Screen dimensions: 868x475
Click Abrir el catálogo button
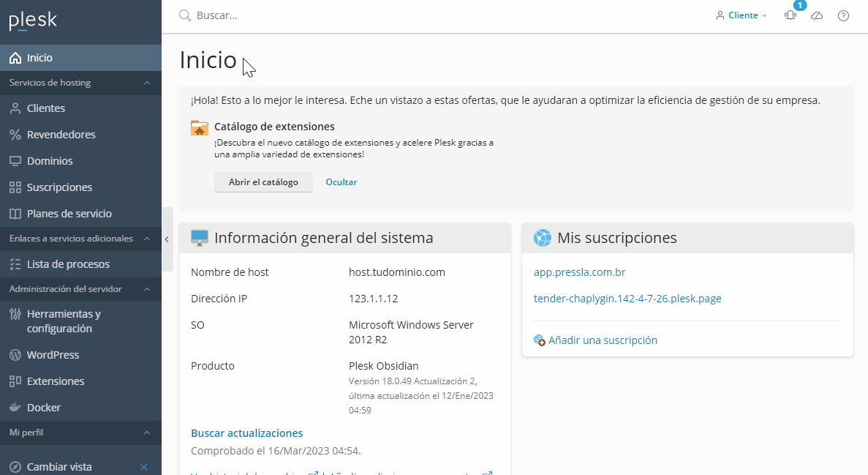263,182
